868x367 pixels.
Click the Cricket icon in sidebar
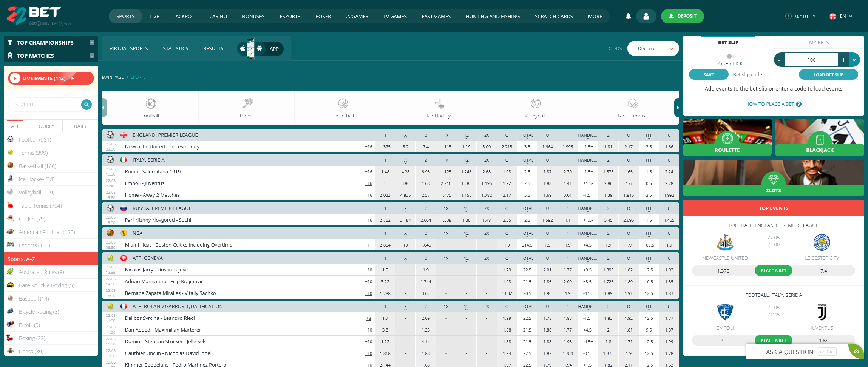(x=11, y=219)
